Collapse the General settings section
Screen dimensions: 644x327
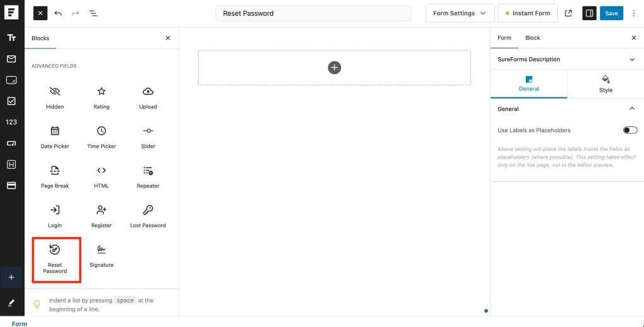pos(567,109)
